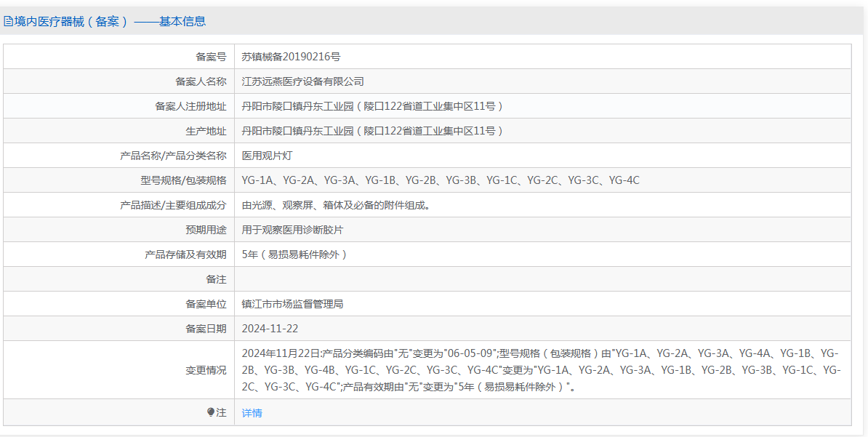The height and width of the screenshot is (437, 868).
Task: Select the value 5年（易损易耗件除外） in 产品存储及有效期 row
Action: (x=295, y=254)
